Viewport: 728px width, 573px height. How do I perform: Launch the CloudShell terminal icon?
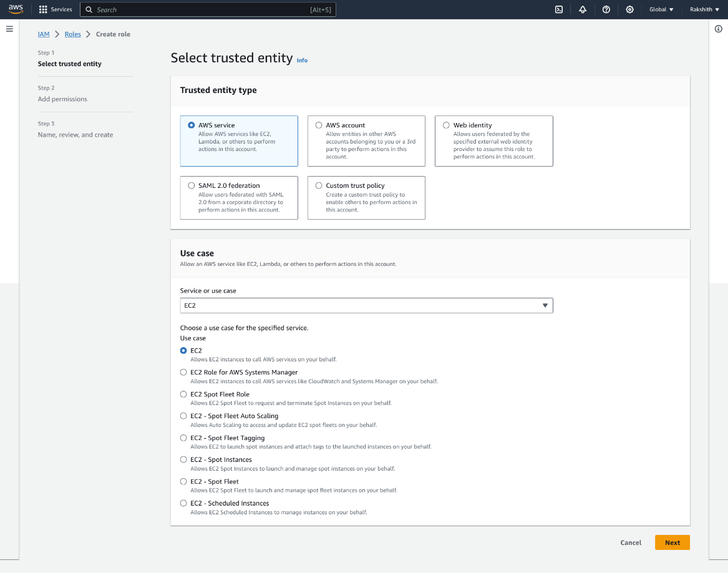click(x=559, y=9)
